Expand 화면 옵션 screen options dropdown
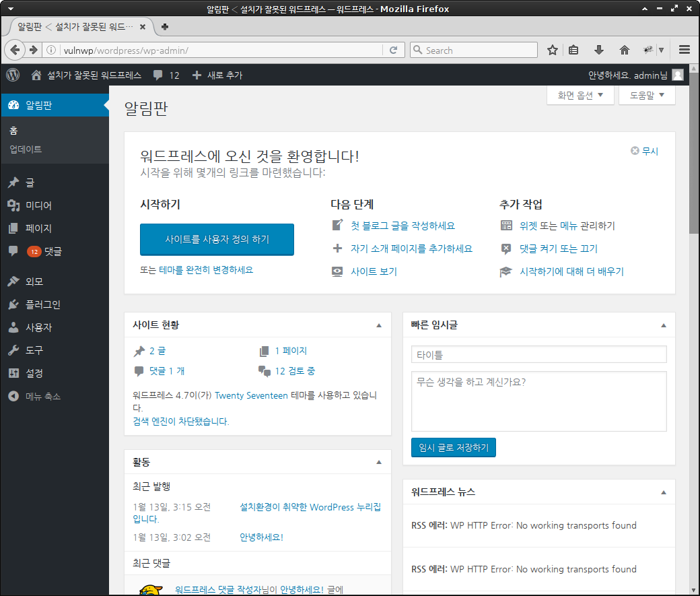Image resolution: width=700 pixels, height=596 pixels. click(580, 95)
